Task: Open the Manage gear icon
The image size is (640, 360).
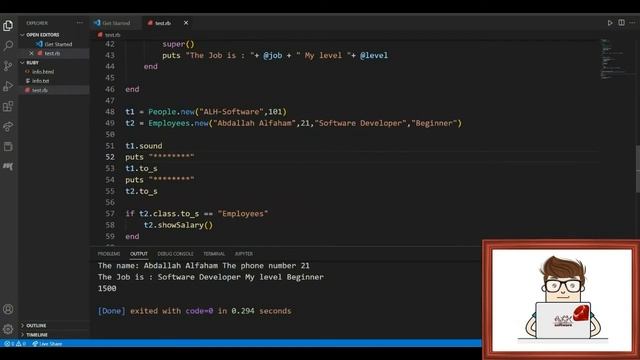Action: click(x=8, y=329)
